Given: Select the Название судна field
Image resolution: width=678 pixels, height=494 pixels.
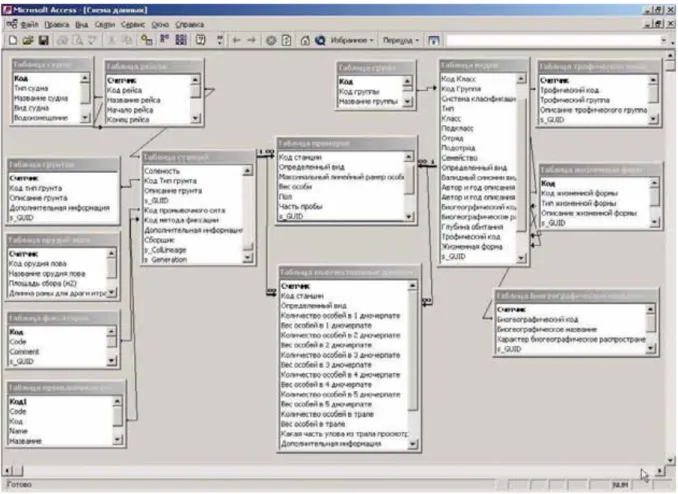Looking at the screenshot, I should point(41,98).
